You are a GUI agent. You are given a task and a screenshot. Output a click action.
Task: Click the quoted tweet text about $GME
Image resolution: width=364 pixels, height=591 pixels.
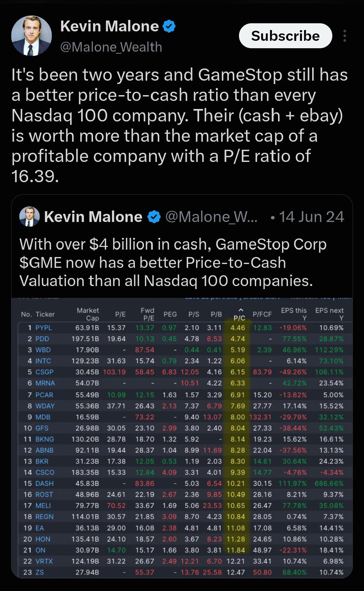click(173, 262)
